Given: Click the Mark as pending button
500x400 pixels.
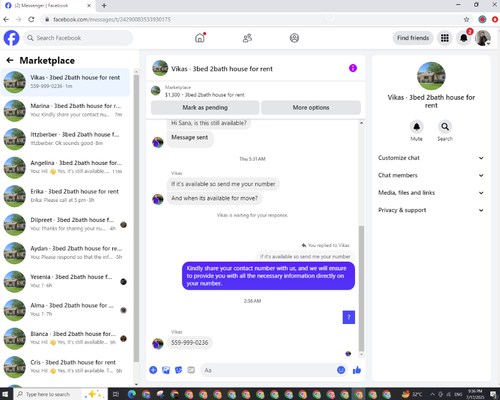Looking at the screenshot, I should [x=205, y=107].
